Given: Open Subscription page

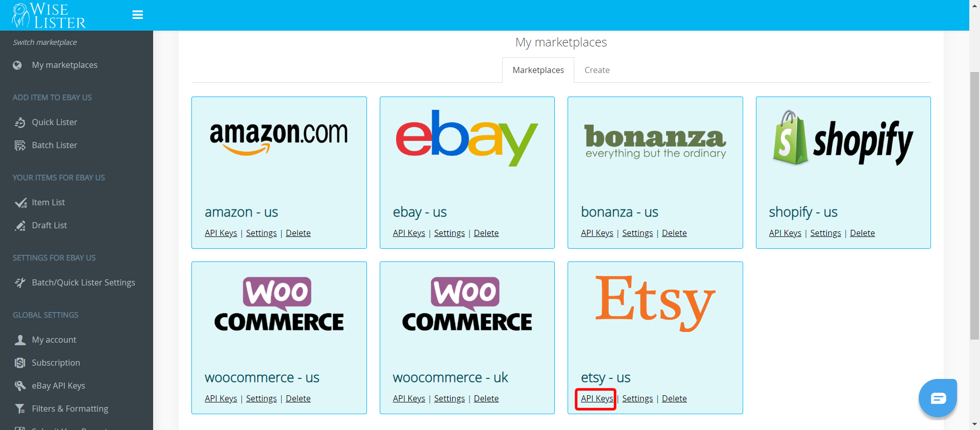Looking at the screenshot, I should point(56,363).
